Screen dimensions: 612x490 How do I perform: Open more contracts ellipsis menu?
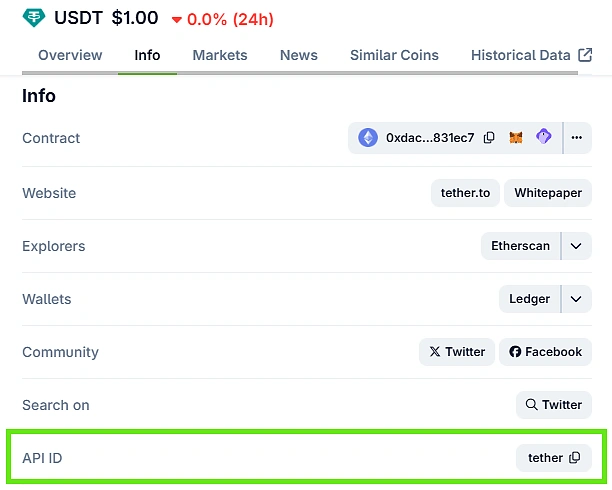(x=577, y=138)
